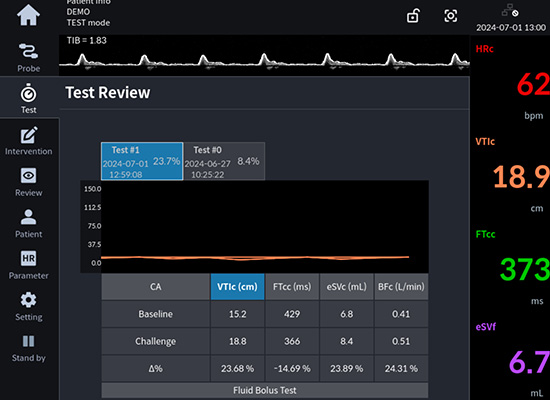This screenshot has height=400, width=550.
Task: Click Baseline FTcc value 429
Action: pos(292,314)
